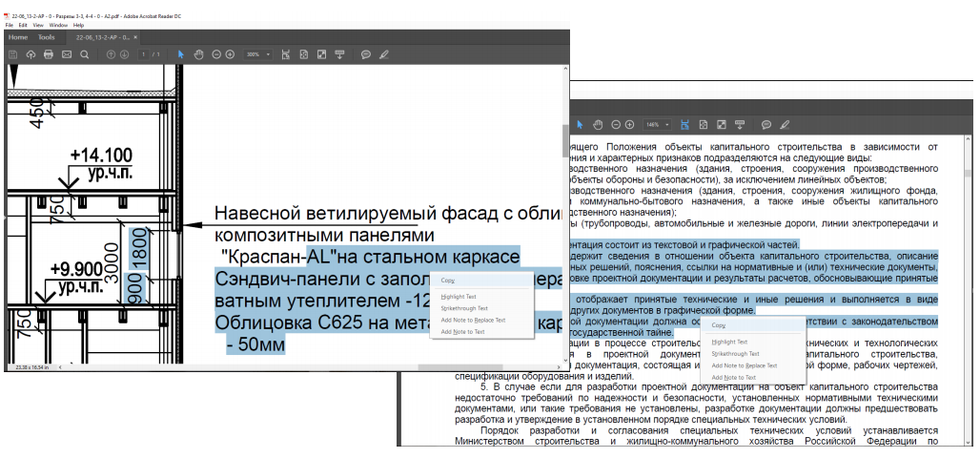Click the comment bubble icon in 146% window

766,124
